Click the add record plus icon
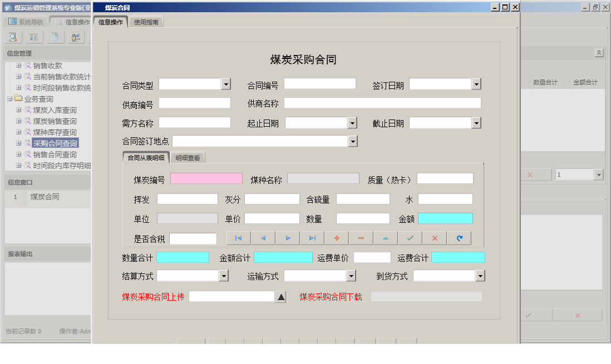 (337, 237)
